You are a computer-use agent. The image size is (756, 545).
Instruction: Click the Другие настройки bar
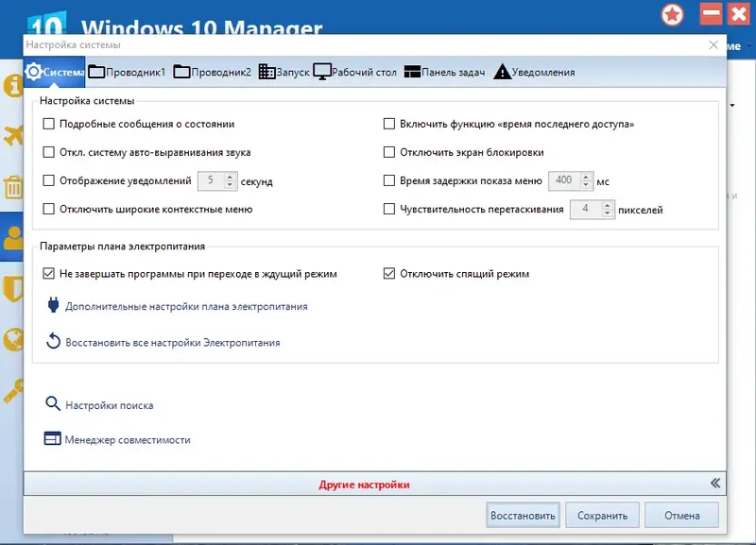pos(374,484)
